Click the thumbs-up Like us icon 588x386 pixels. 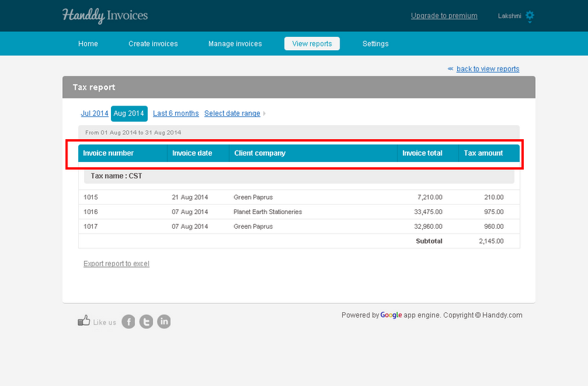tap(84, 320)
